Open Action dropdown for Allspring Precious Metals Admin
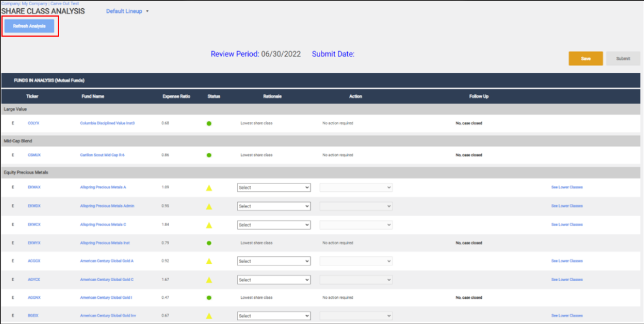The image size is (644, 324). tap(356, 206)
